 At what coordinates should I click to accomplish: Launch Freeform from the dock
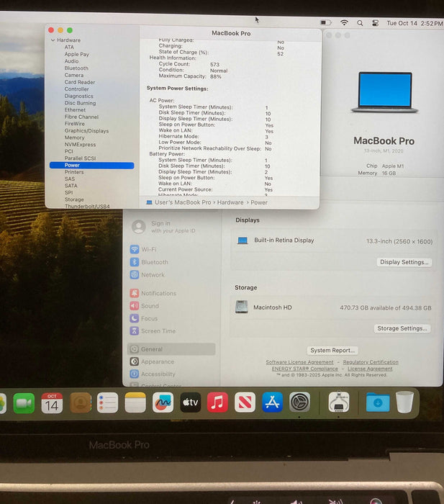point(163,402)
